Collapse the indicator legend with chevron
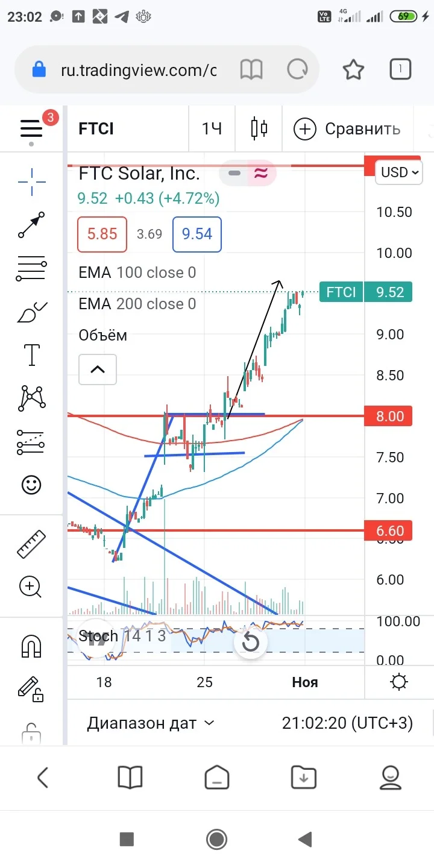The image size is (434, 868). (98, 370)
